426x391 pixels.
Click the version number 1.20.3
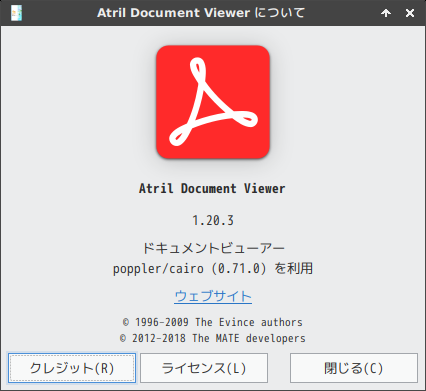pyautogui.click(x=213, y=221)
